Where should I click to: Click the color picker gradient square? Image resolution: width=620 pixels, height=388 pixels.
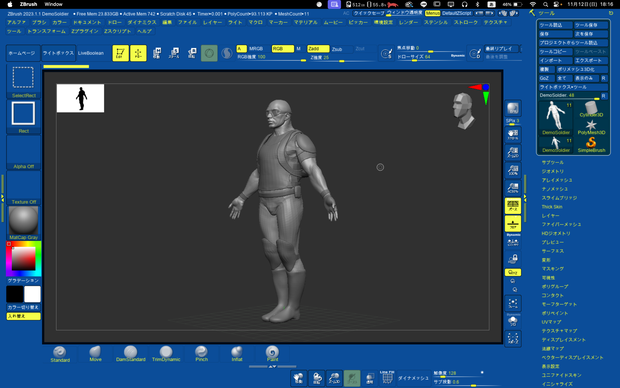coord(23,259)
